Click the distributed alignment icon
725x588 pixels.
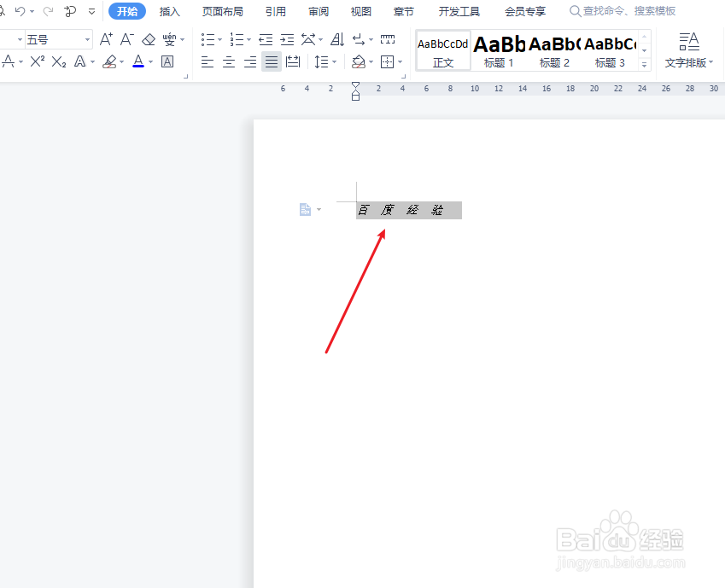(x=293, y=61)
